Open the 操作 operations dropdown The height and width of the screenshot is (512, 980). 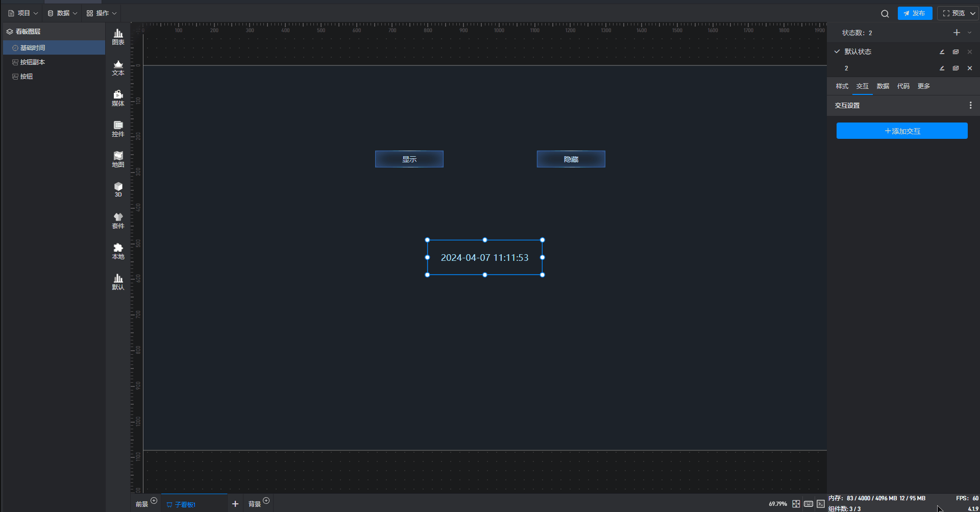pos(102,13)
